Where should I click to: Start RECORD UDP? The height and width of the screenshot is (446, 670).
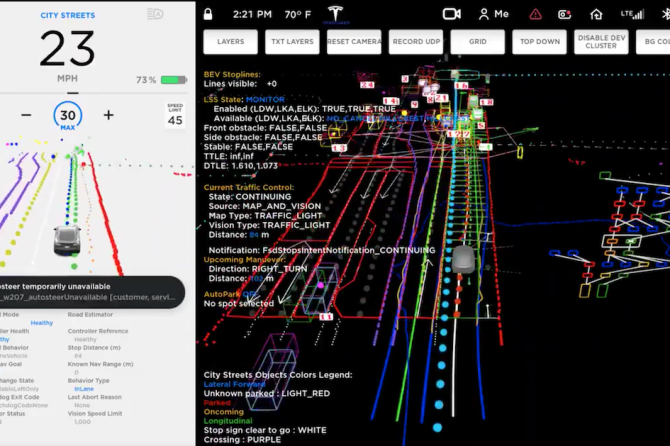click(x=416, y=42)
